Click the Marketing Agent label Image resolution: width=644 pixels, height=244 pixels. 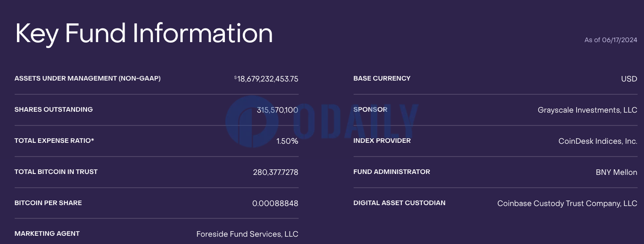[x=47, y=233]
